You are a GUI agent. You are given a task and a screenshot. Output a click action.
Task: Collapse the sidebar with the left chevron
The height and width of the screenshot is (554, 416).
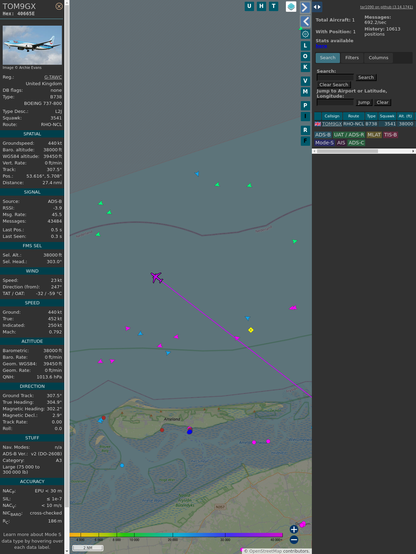(305, 22)
